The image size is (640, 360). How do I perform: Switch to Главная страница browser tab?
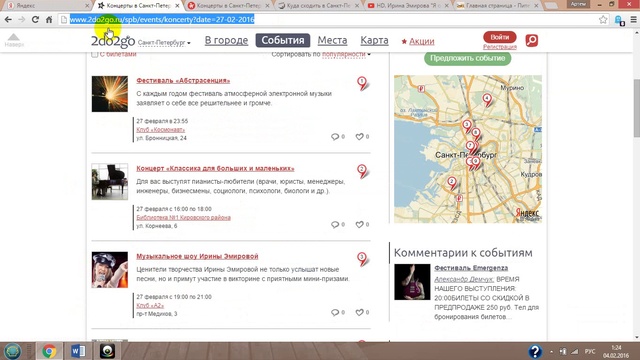(497, 6)
